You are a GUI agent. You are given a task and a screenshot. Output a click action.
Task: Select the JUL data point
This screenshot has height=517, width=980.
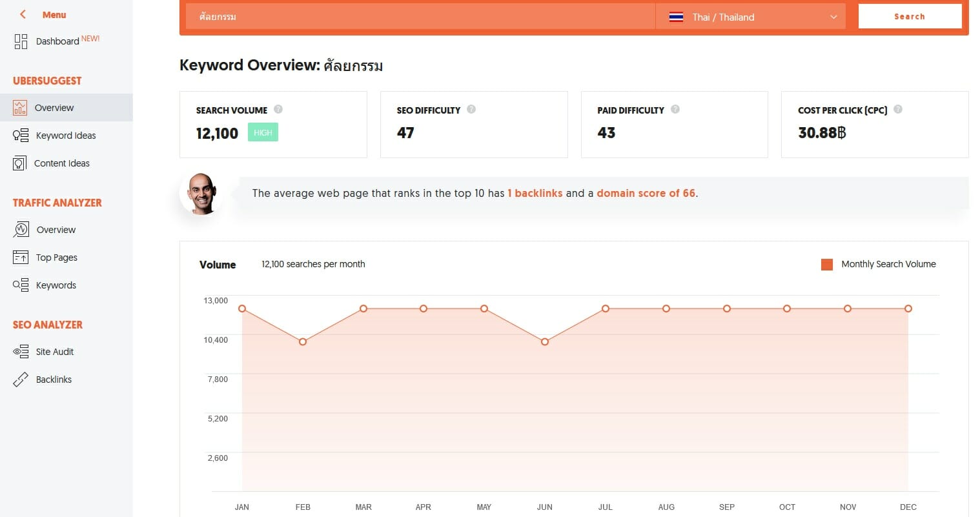[606, 309]
